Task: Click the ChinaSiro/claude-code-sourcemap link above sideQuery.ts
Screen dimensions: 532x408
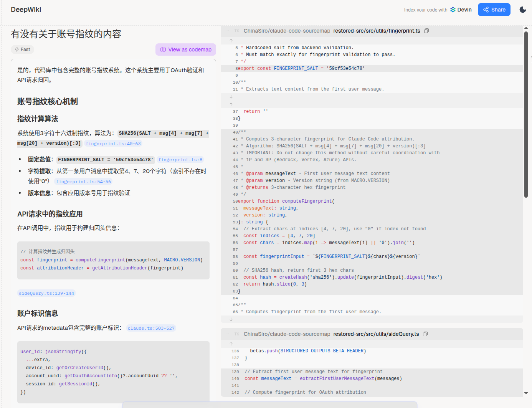Action: pyautogui.click(x=287, y=334)
